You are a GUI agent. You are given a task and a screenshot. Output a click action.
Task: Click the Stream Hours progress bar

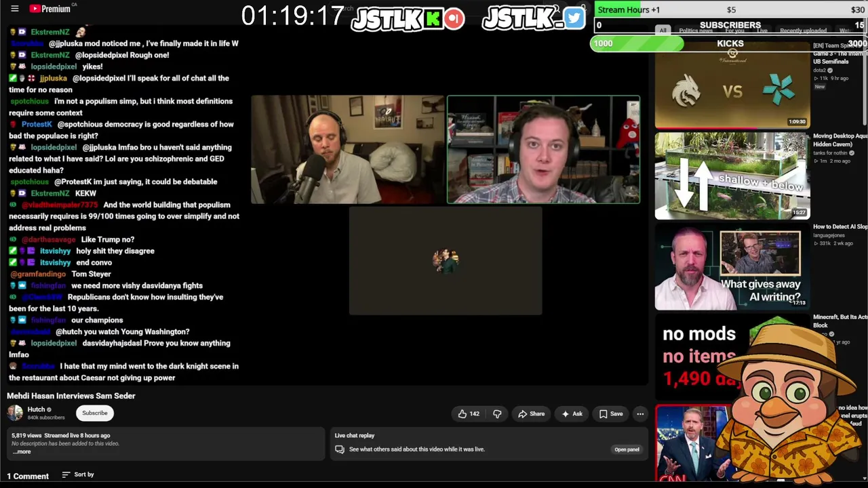[x=730, y=9]
